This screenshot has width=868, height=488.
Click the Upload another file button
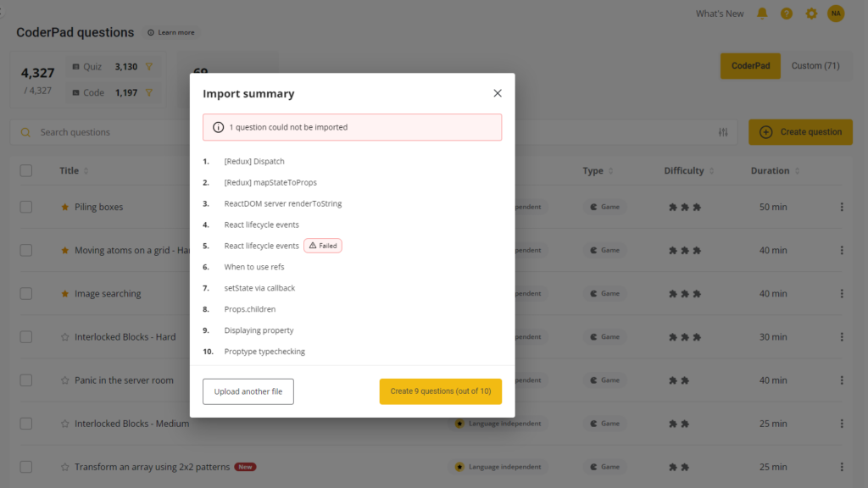coord(248,391)
